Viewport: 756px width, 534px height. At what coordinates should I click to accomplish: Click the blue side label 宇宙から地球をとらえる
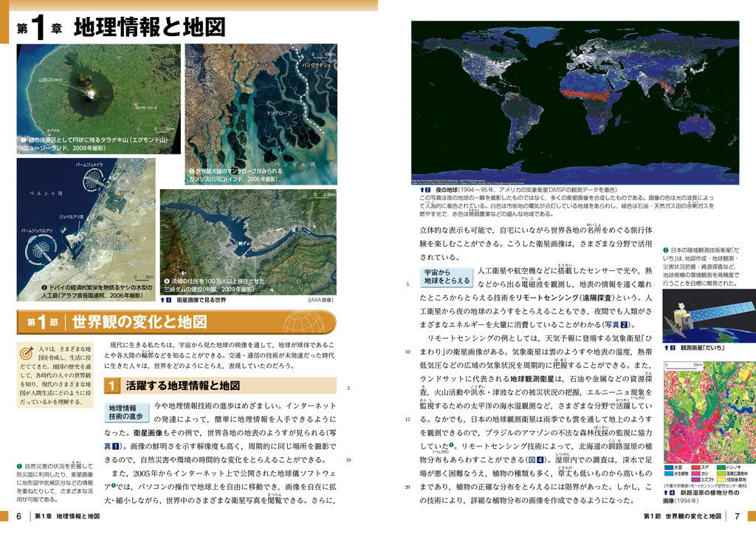coord(447,276)
